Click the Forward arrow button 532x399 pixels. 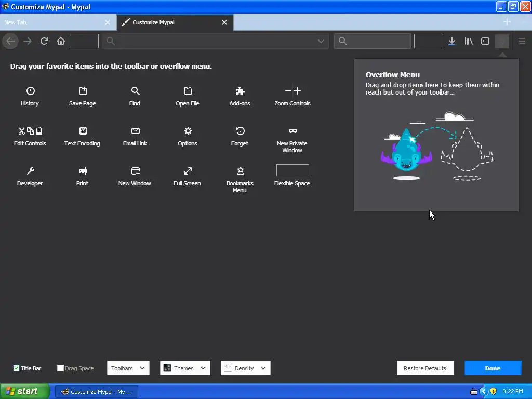28,42
